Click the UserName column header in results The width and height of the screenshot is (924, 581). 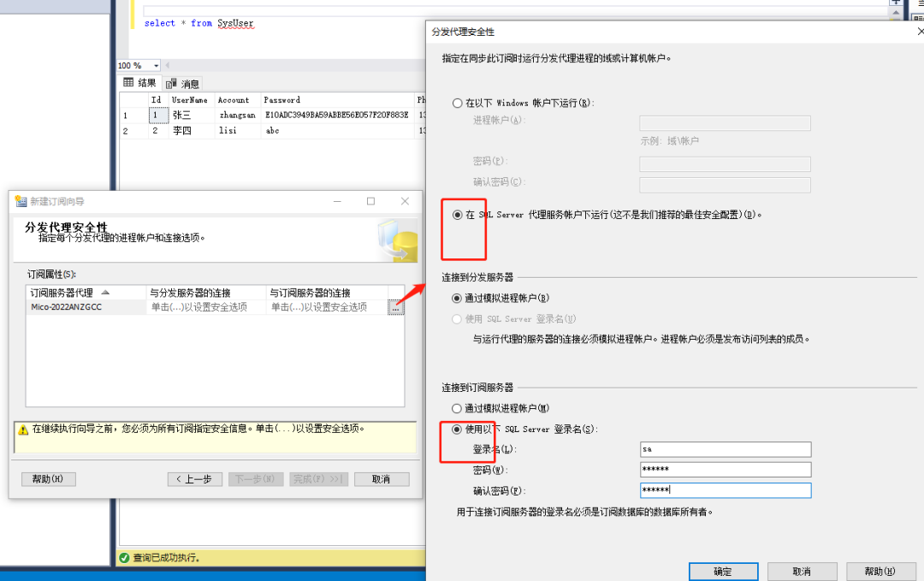tap(192, 100)
